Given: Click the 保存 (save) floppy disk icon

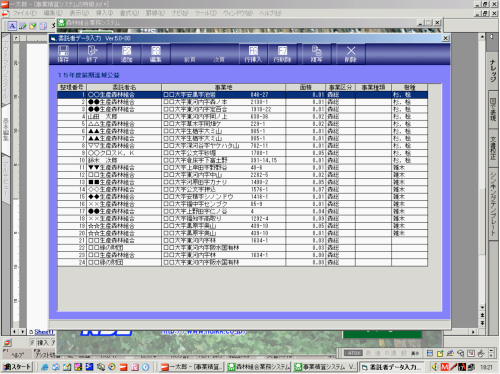Looking at the screenshot, I should (x=63, y=54).
